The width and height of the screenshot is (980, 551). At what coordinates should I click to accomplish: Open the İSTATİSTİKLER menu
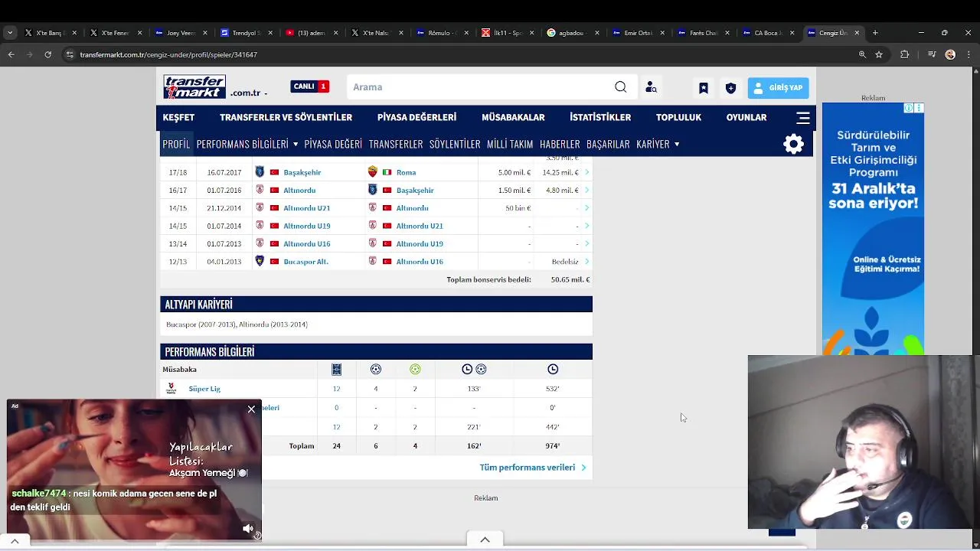coord(600,117)
